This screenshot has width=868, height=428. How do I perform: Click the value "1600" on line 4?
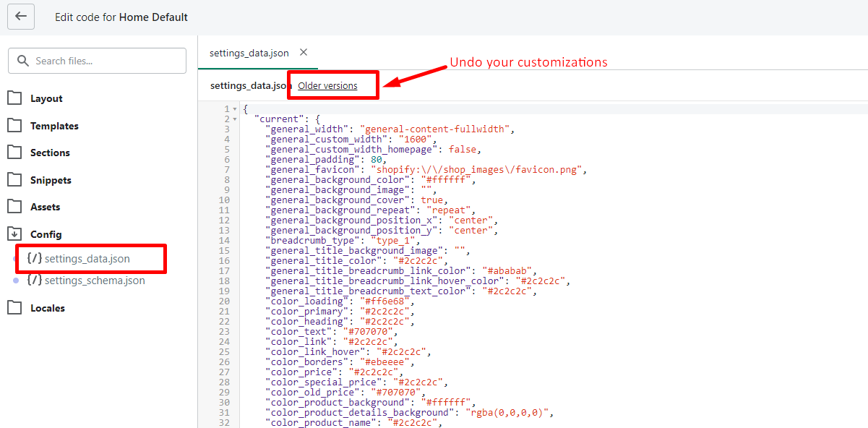(x=413, y=140)
